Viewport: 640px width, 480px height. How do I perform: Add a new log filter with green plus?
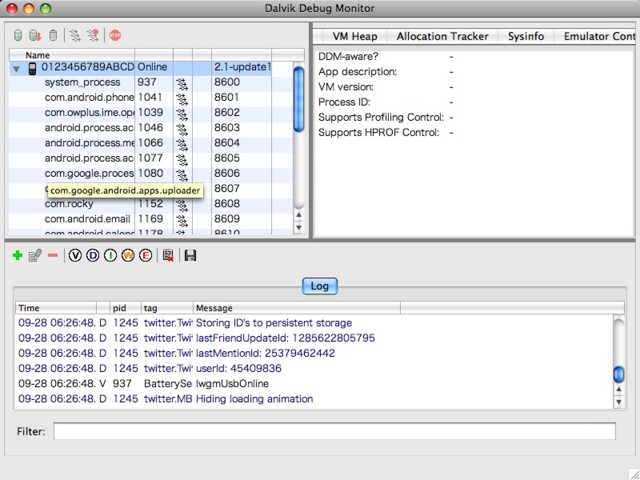click(18, 256)
